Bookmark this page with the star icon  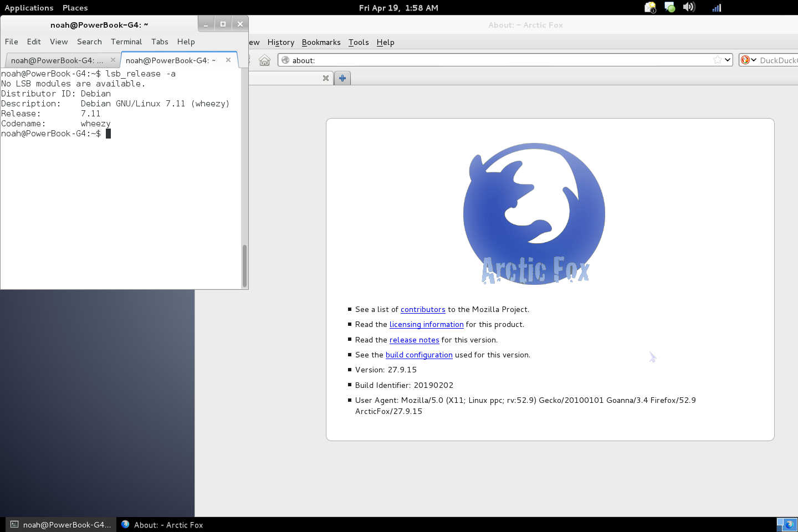tap(718, 60)
